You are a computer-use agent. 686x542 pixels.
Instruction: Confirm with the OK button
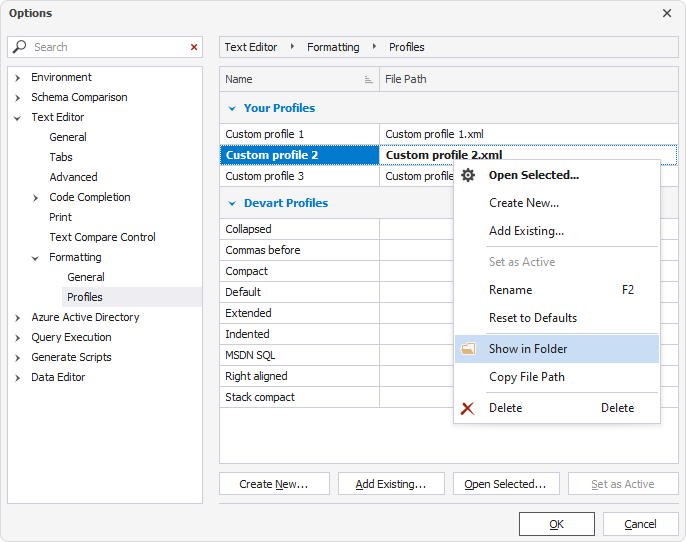tap(556, 524)
